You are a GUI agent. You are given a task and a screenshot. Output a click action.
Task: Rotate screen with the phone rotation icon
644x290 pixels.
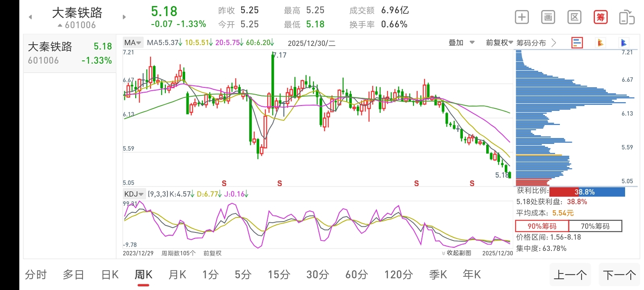[x=627, y=17]
